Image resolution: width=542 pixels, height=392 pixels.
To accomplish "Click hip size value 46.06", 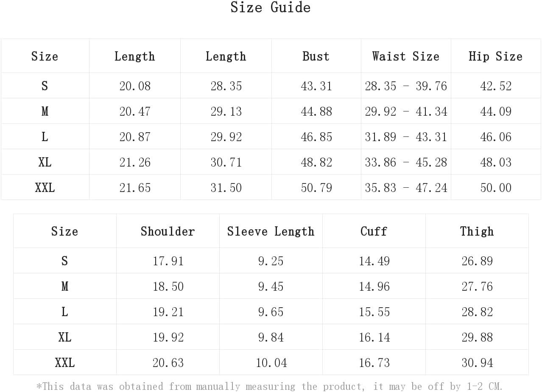I will pos(496,137).
